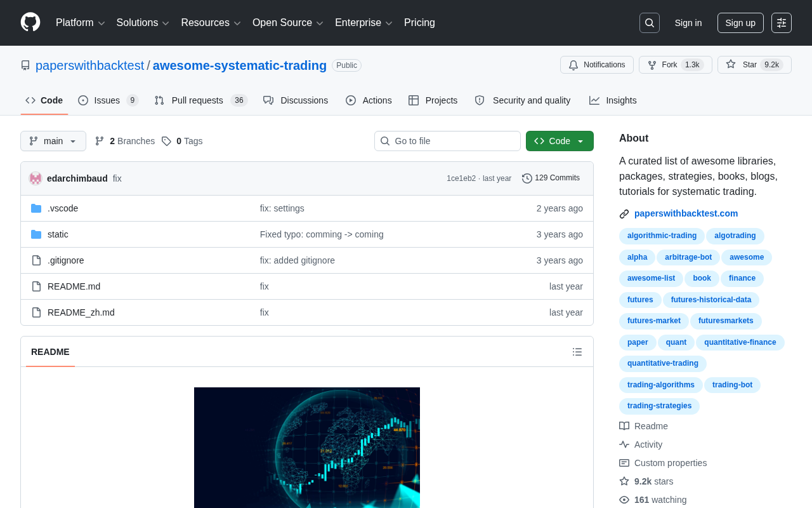Select the quantitative-trading topic tag
The width and height of the screenshot is (812, 508).
tap(663, 363)
